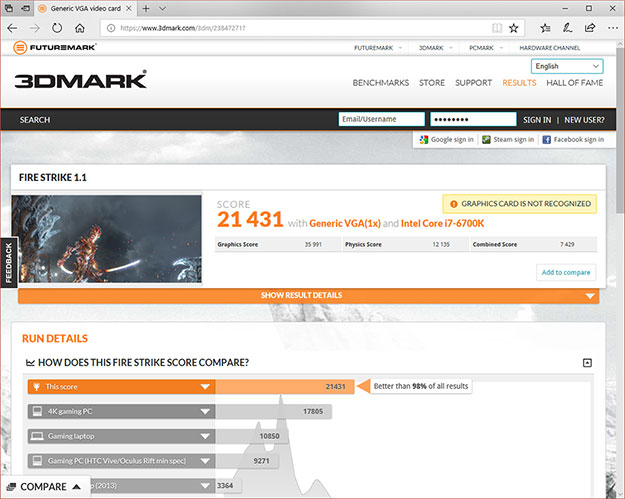The width and height of the screenshot is (625, 499).
Task: Click the Email/Username input field
Action: pyautogui.click(x=381, y=119)
